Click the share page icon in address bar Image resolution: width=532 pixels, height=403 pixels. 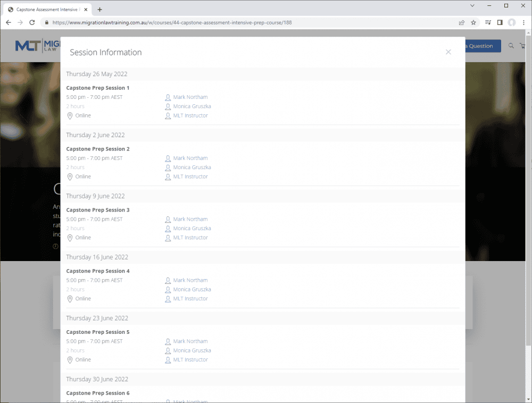(x=461, y=23)
